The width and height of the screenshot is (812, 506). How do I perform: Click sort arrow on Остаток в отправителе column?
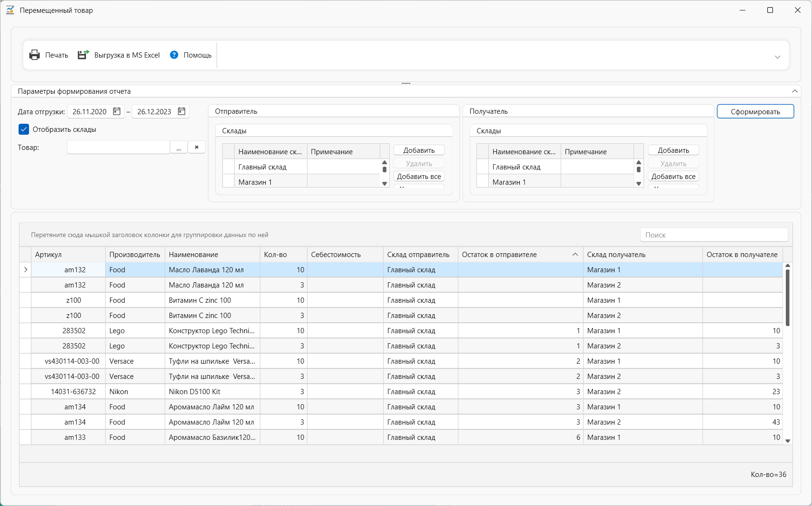(575, 255)
